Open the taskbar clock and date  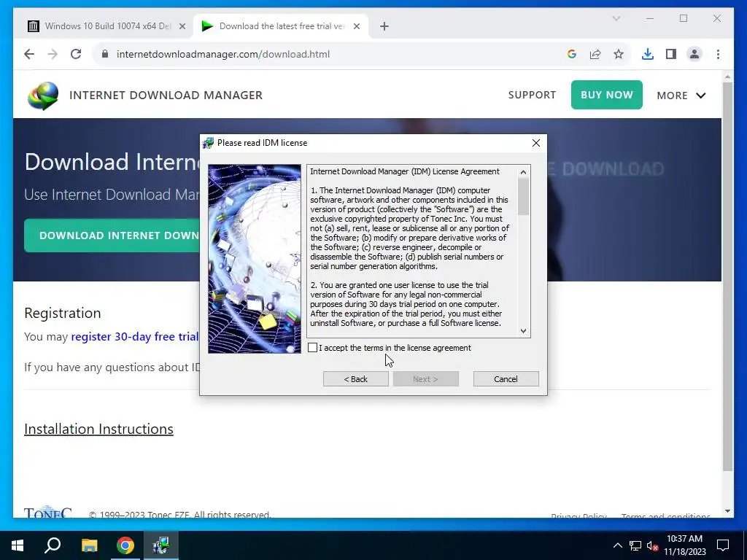684,545
